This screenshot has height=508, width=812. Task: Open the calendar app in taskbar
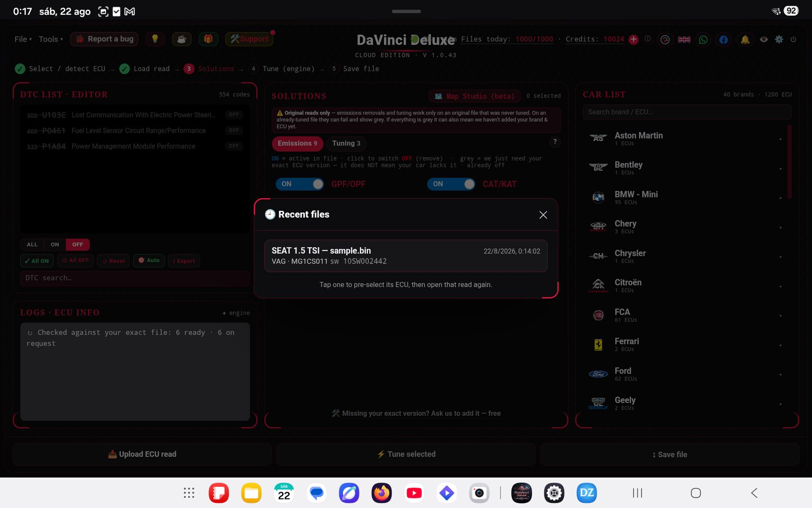coord(284,493)
